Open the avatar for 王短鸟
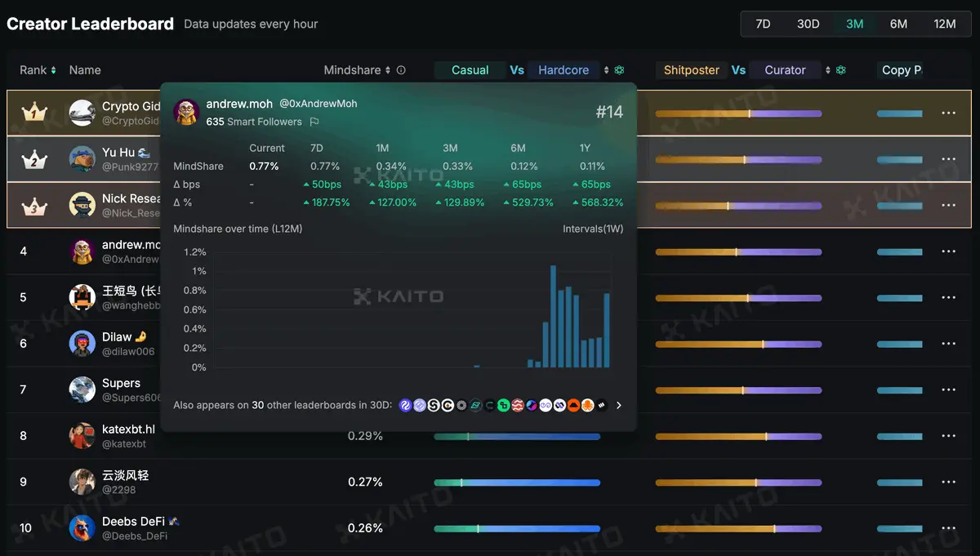Screen dimensions: 980x556 pyautogui.click(x=82, y=297)
